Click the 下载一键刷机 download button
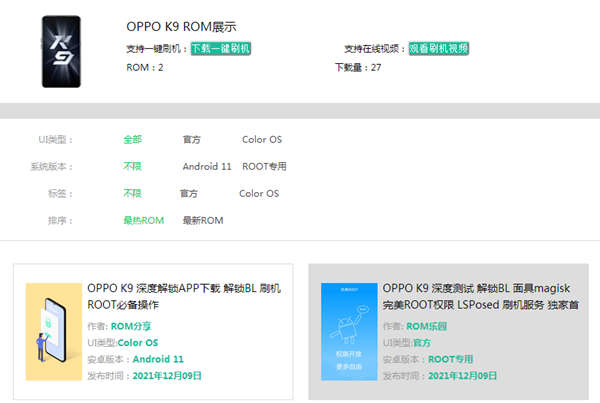This screenshot has height=403, width=600. click(220, 48)
